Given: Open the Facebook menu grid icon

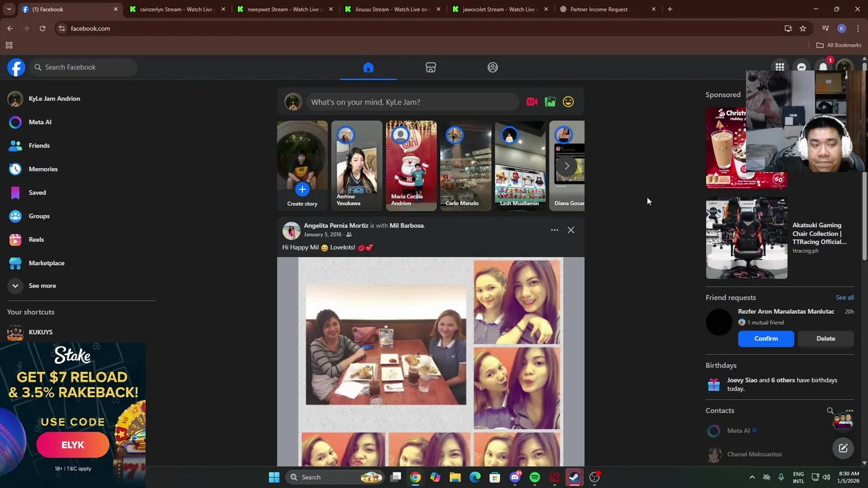Looking at the screenshot, I should click(780, 67).
